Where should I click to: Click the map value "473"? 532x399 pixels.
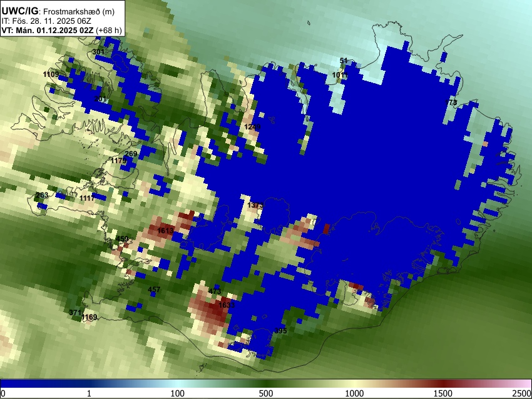pos(215,291)
